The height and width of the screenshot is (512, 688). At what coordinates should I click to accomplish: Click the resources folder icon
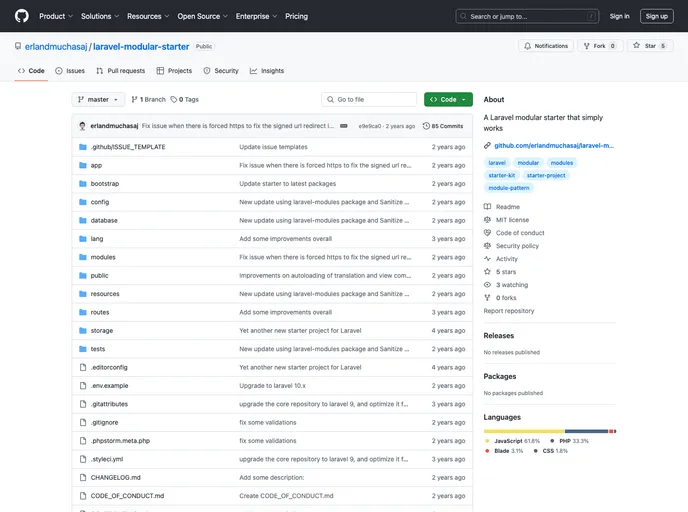click(x=82, y=294)
